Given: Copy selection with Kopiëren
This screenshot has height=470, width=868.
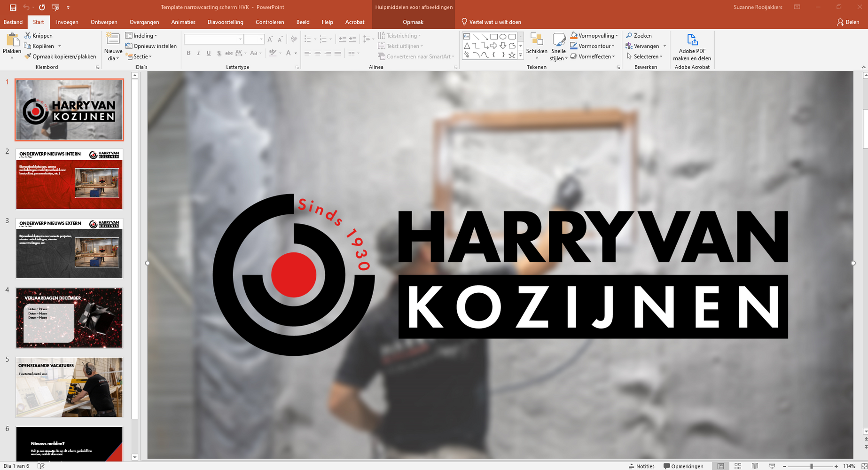Looking at the screenshot, I should pyautogui.click(x=39, y=46).
